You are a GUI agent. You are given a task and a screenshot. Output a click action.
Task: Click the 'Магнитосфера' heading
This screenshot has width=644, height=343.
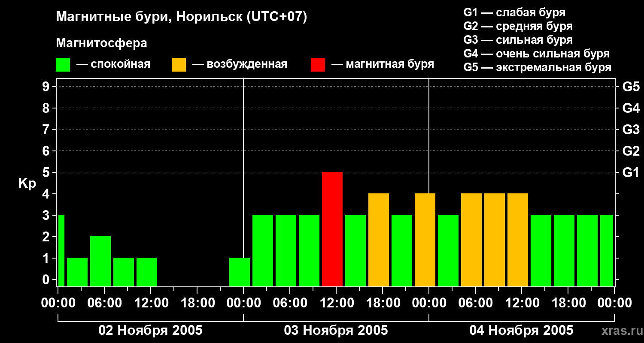[101, 43]
